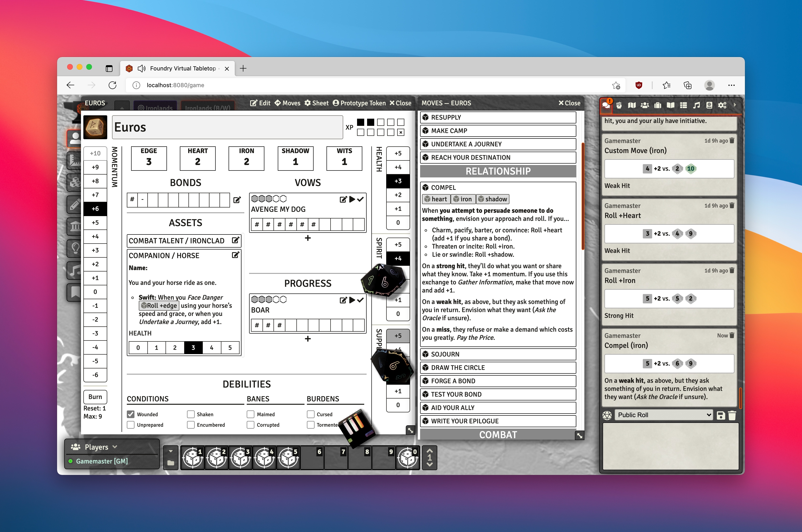Open the Compendium Packs sidebar tab
This screenshot has width=802, height=532.
click(x=709, y=106)
